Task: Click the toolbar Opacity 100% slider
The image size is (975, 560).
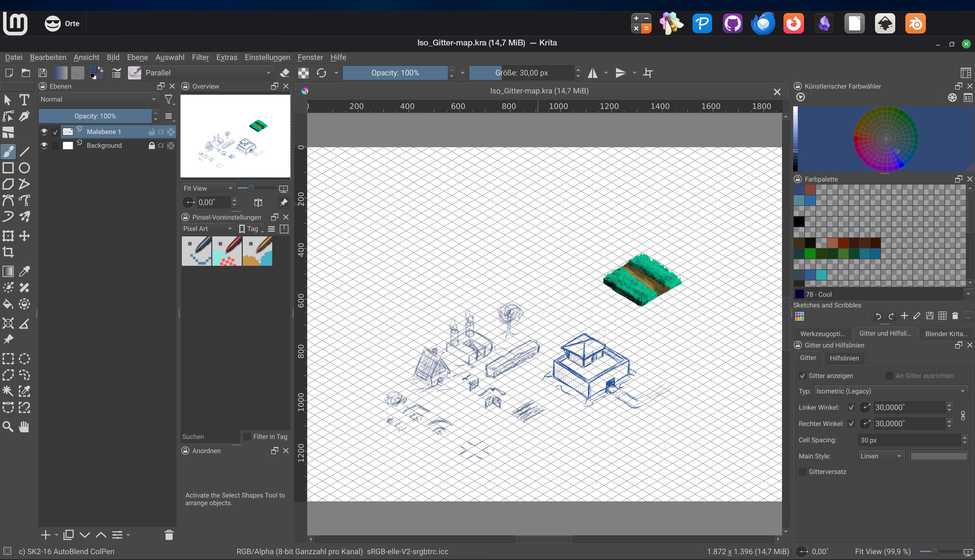Action: tap(395, 73)
